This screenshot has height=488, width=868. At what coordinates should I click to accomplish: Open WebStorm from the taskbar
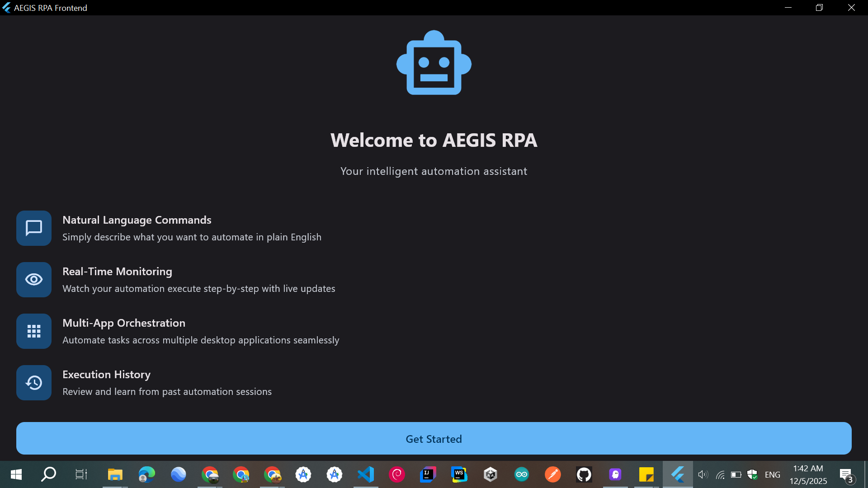point(459,474)
